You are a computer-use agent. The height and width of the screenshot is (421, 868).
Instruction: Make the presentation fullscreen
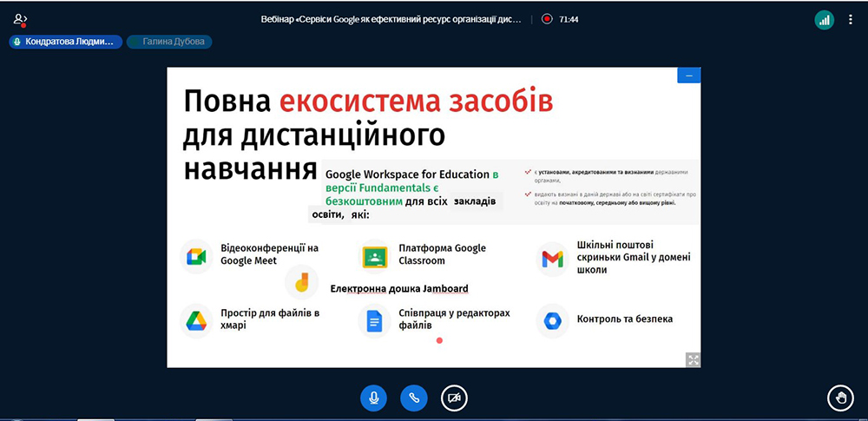[x=693, y=359]
